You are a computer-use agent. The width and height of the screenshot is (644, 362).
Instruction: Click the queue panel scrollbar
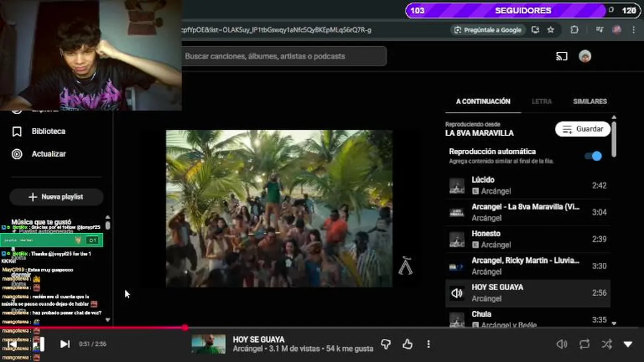pos(614,138)
